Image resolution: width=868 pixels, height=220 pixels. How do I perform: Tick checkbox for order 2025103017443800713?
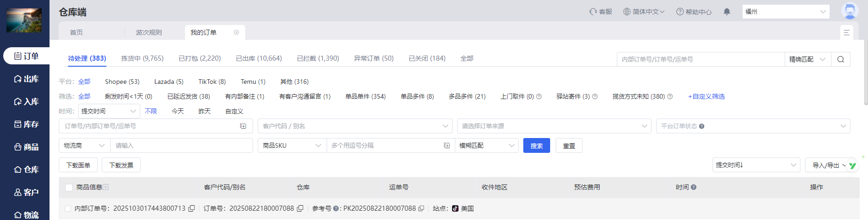(x=68, y=209)
